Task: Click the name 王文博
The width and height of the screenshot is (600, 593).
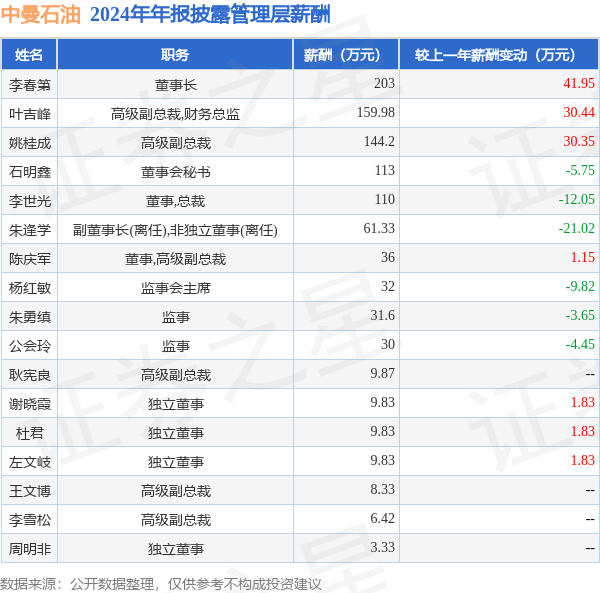Action: pyautogui.click(x=30, y=491)
